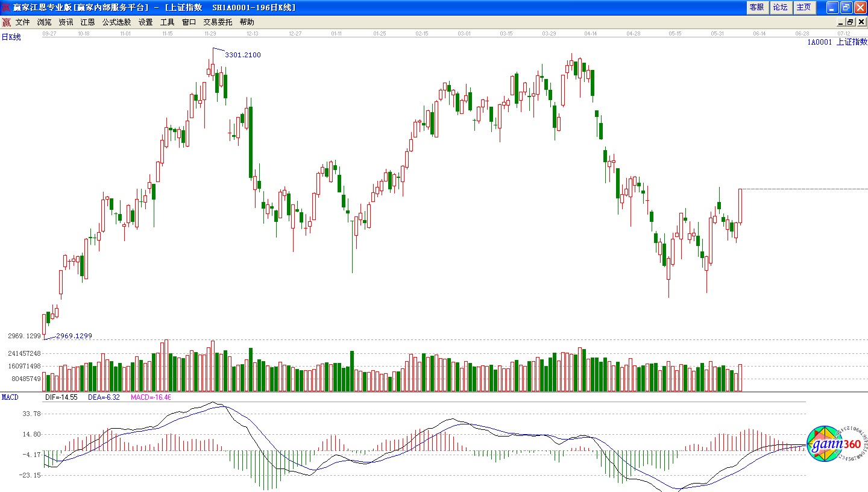Image resolution: width=868 pixels, height=492 pixels.
Task: Click the 05-31 date marker
Action: (717, 34)
